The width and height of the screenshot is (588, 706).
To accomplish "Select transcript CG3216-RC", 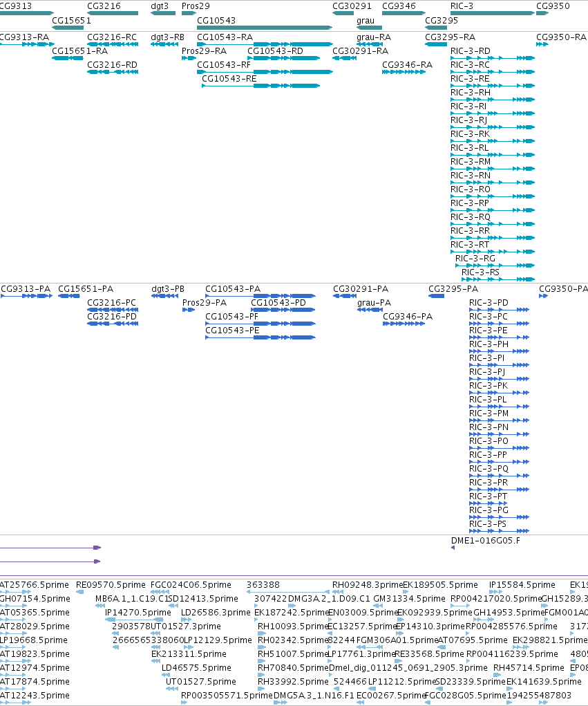I will click(x=112, y=37).
